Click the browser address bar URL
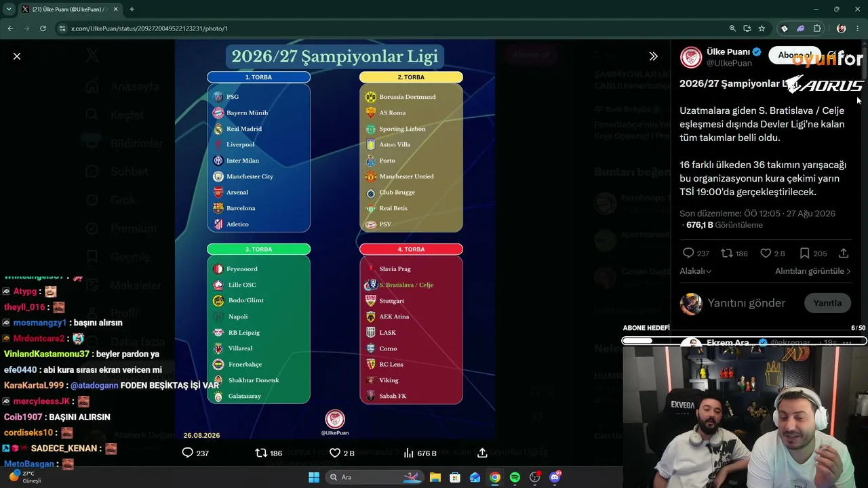Image resolution: width=868 pixels, height=488 pixels. coord(149,28)
